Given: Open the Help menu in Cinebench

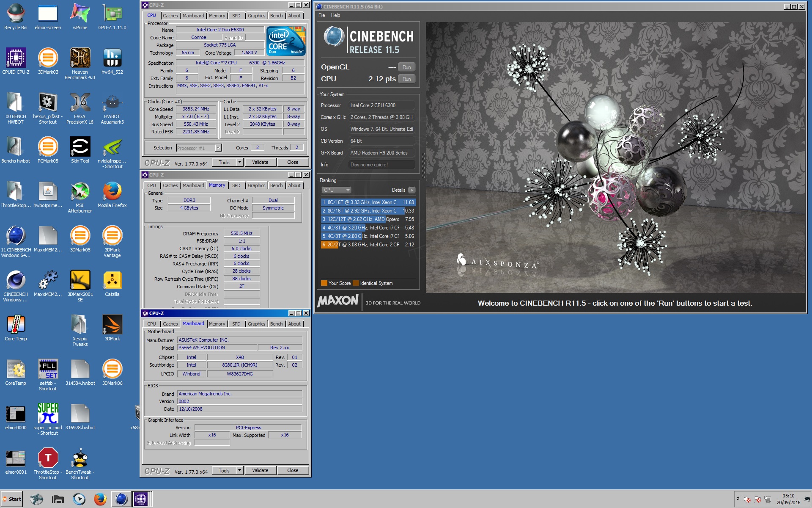Looking at the screenshot, I should (335, 15).
